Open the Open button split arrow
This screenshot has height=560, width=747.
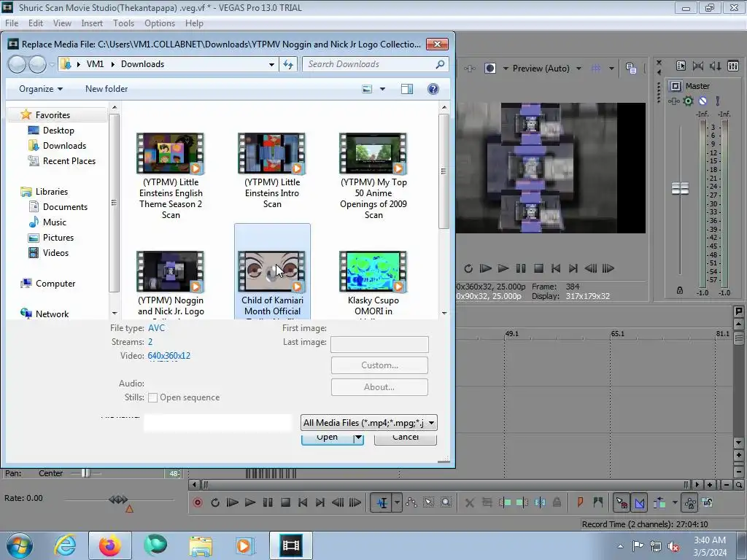click(358, 437)
